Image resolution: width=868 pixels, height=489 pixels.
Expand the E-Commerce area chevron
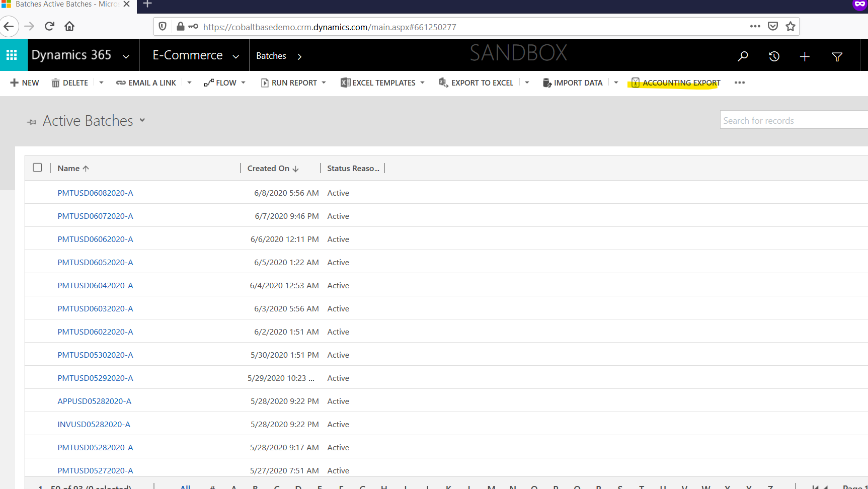point(235,57)
